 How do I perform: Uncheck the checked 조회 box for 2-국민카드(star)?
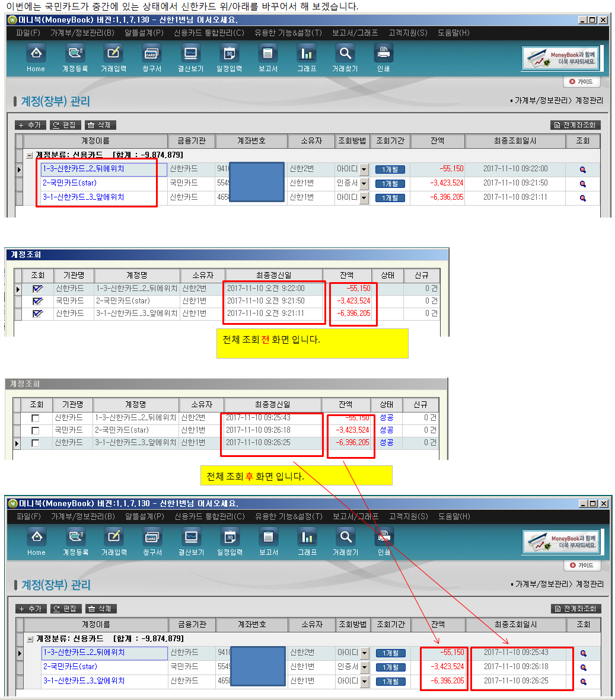[x=37, y=301]
